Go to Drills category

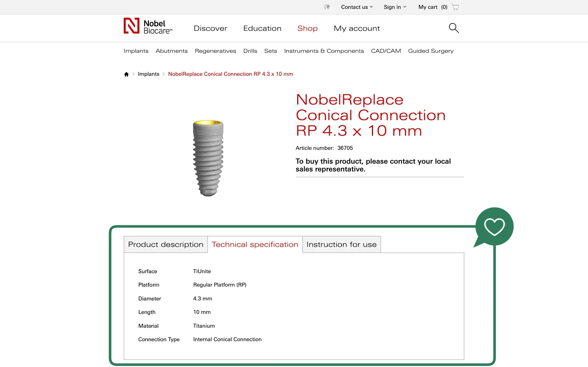click(x=250, y=51)
